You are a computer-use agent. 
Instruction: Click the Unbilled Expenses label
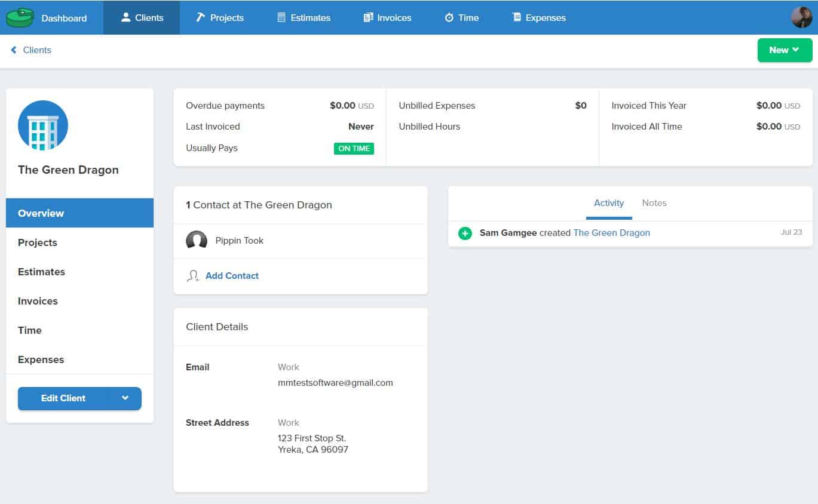click(437, 106)
